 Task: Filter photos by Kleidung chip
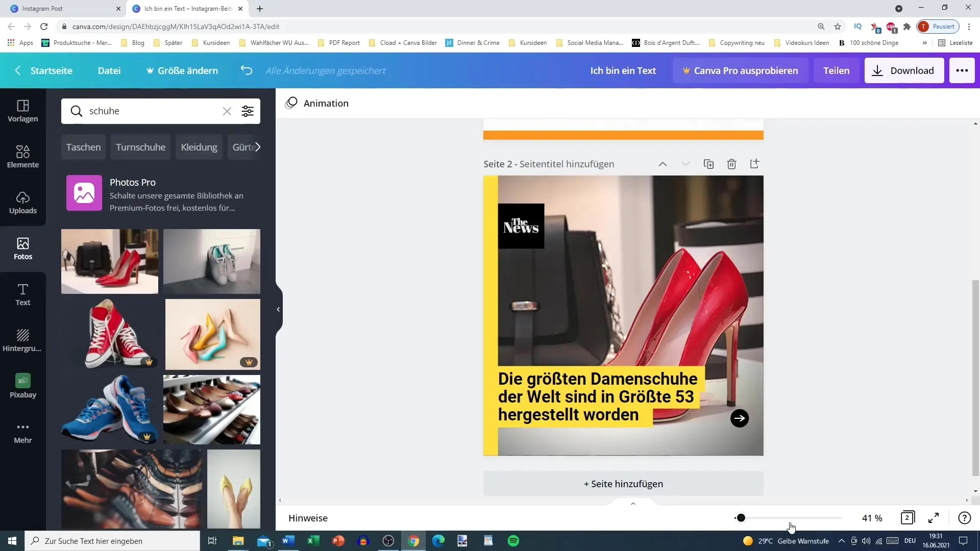199,147
